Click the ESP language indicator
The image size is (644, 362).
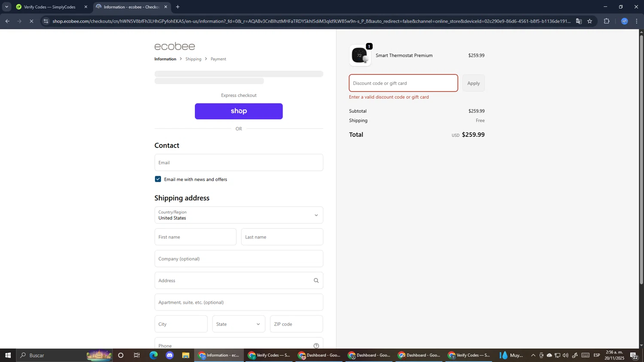click(597, 355)
